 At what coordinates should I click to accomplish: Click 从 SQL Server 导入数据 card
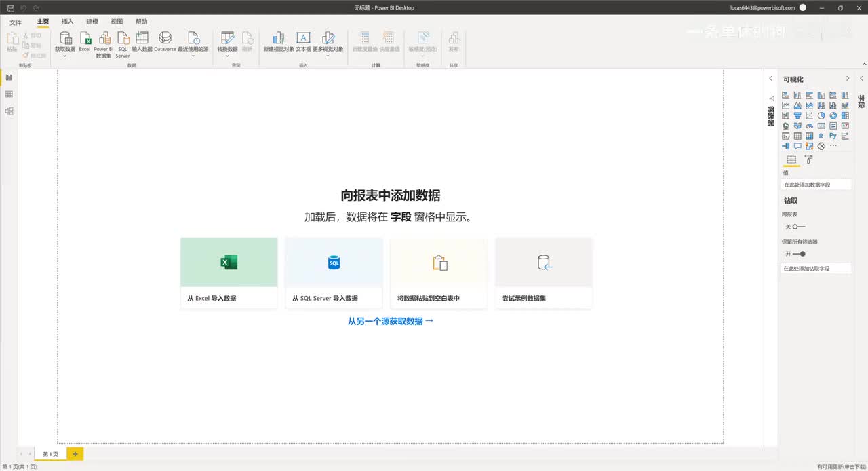334,273
